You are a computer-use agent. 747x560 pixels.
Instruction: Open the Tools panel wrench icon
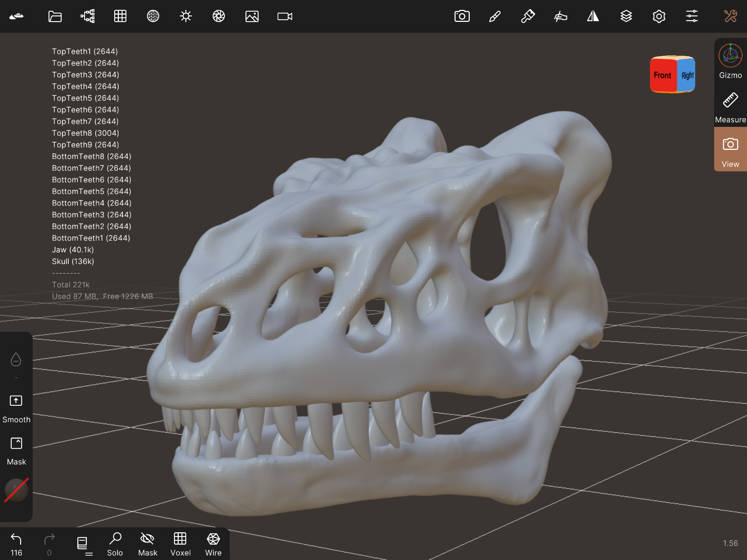pos(730,16)
